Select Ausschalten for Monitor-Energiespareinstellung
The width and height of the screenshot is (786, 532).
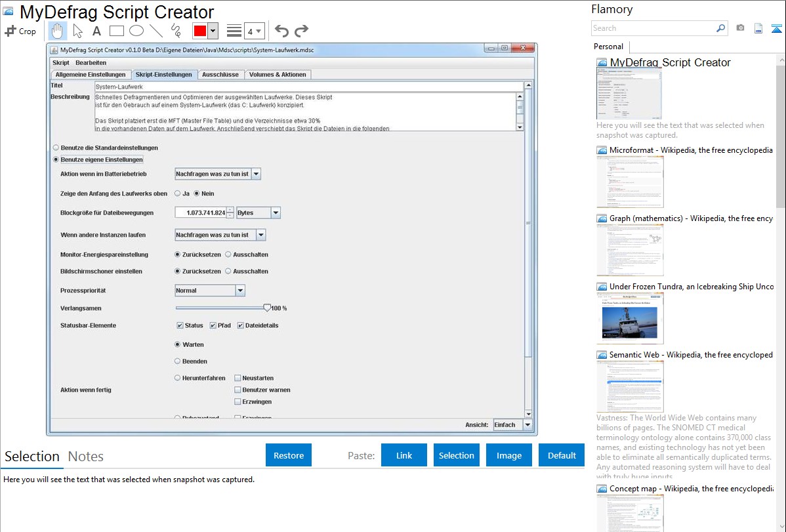(228, 255)
